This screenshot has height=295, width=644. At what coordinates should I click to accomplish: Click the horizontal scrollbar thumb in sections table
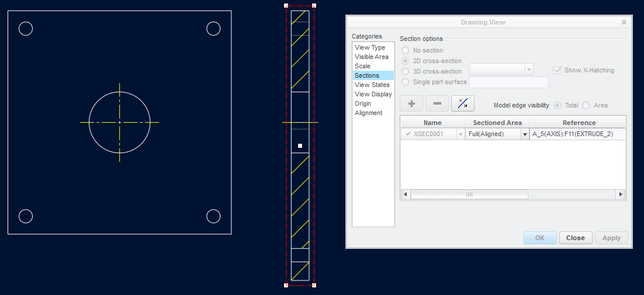(469, 195)
